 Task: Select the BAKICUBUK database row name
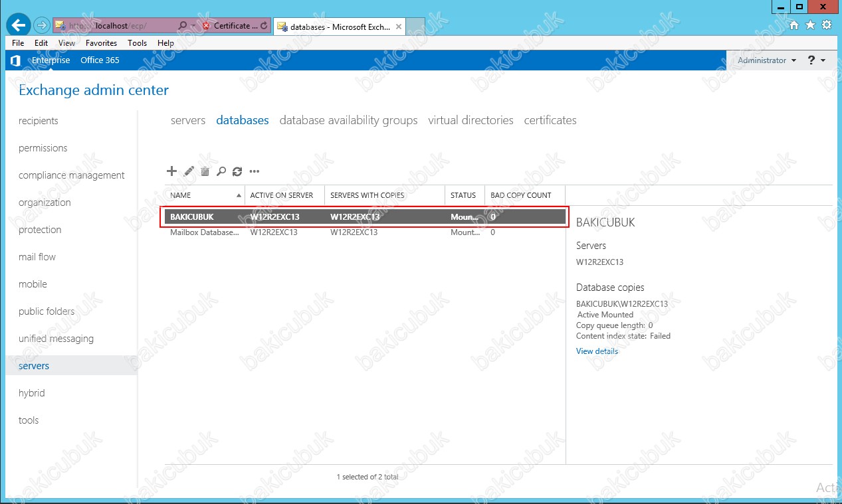192,217
